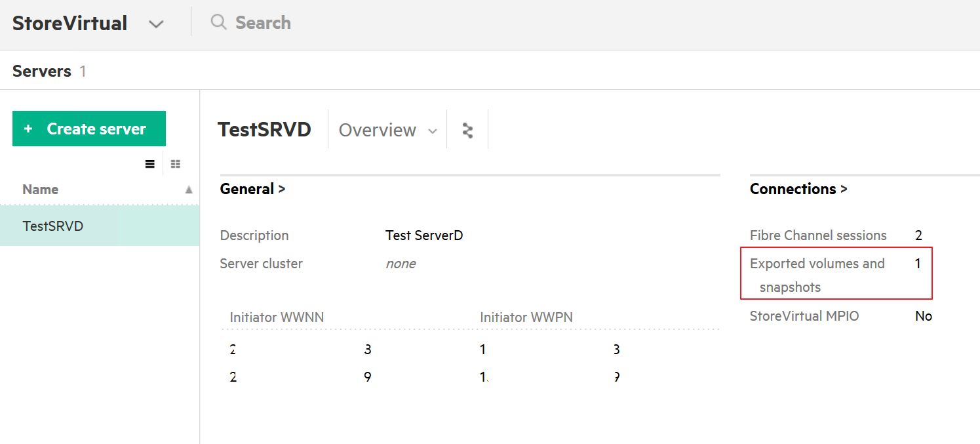Open the Overview view dropdown
Viewport: 980px width, 444px height.
(388, 130)
